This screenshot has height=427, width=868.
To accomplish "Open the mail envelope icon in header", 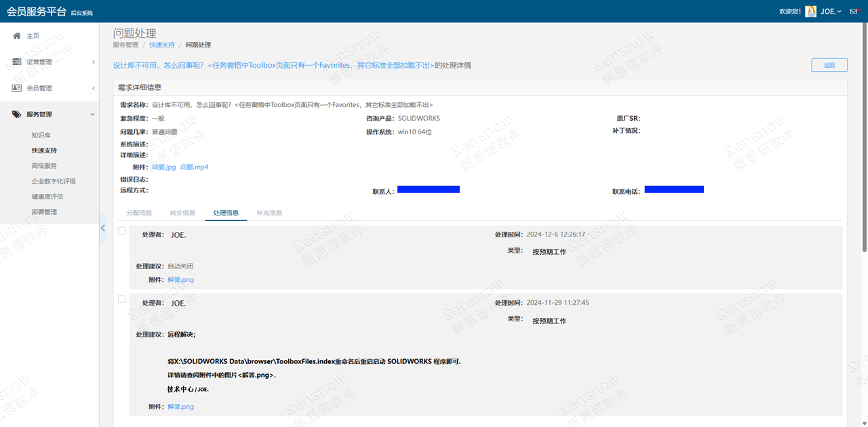I will 854,12.
